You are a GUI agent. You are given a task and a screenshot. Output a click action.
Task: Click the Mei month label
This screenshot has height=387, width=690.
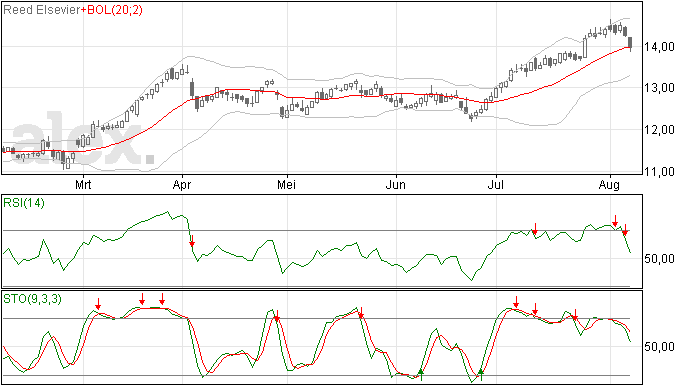(x=286, y=184)
